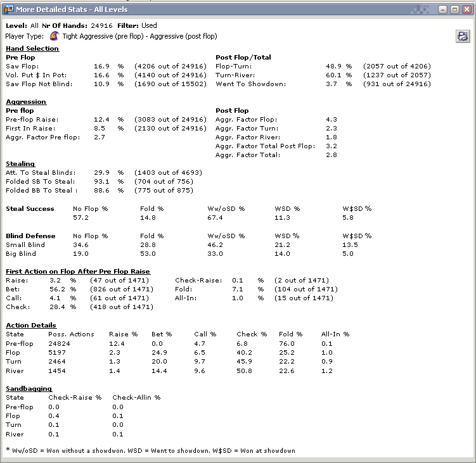Maximize the More Detailed Stats window
Viewport: 476px width, 463px height.
454,10
